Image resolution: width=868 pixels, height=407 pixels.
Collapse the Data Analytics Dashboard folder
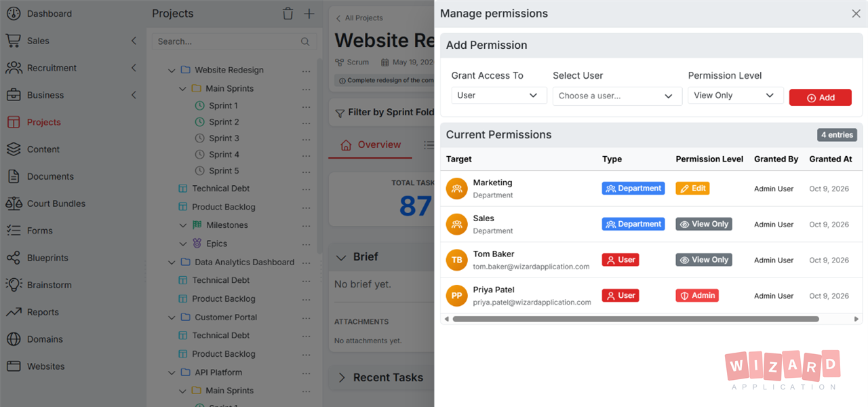[x=172, y=262]
